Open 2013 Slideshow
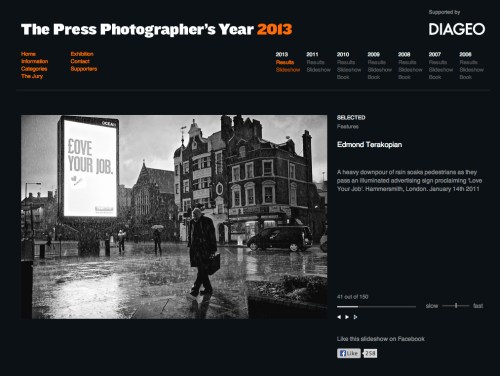The height and width of the screenshot is (376, 500). (288, 70)
